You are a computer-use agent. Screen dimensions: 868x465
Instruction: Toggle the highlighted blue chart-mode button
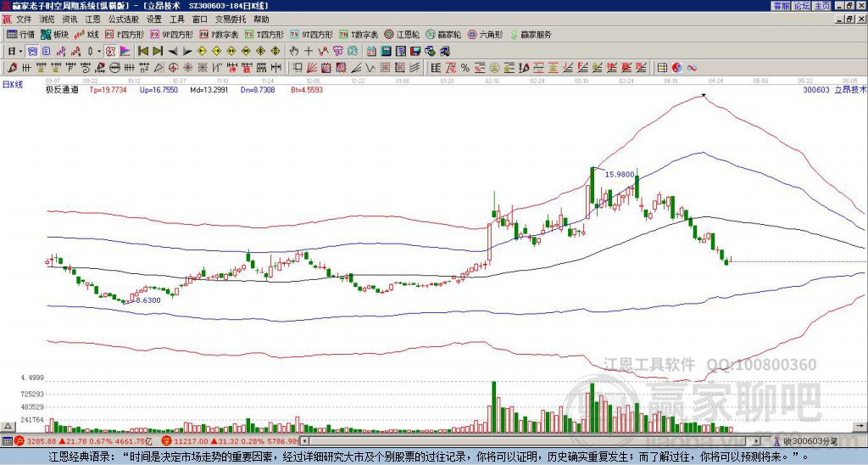coord(32,52)
